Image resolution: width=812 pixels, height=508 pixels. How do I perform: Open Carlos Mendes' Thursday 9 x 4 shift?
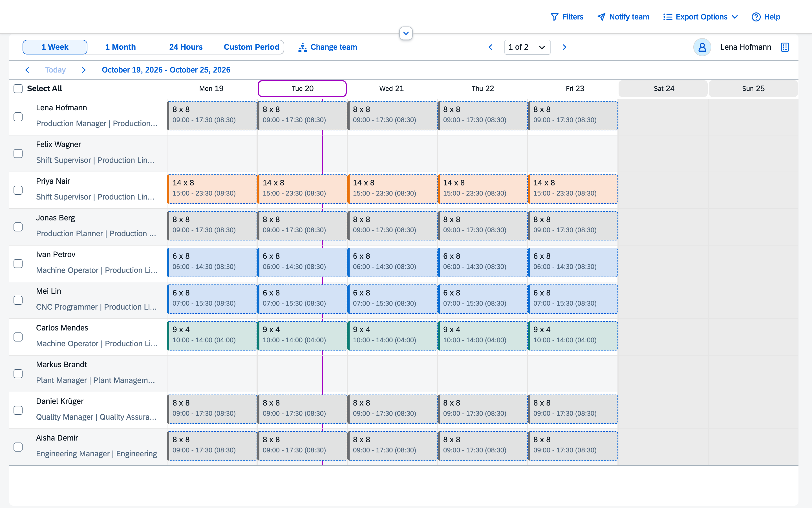pyautogui.click(x=483, y=336)
